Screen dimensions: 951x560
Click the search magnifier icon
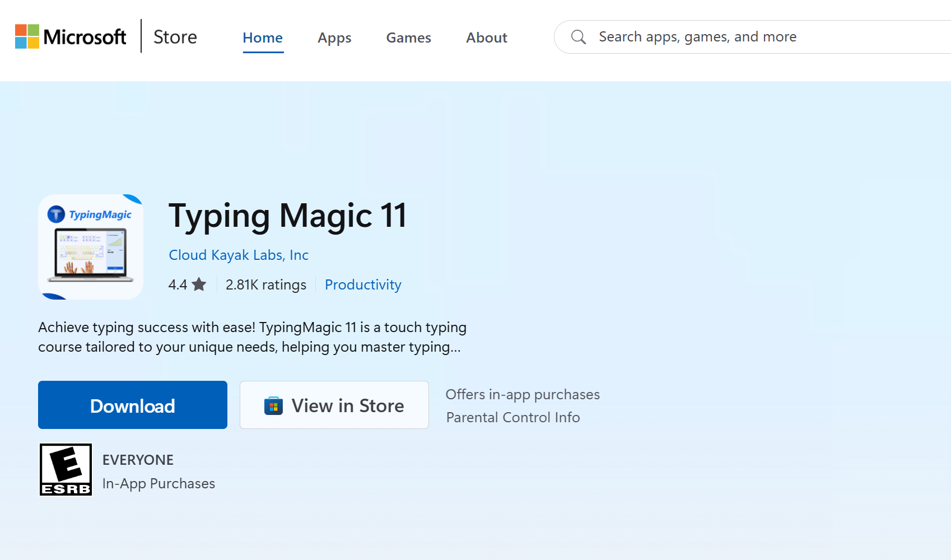click(x=579, y=36)
